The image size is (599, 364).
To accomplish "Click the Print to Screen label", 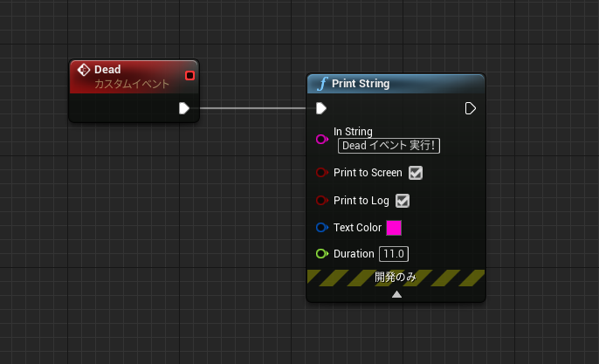I will [368, 173].
